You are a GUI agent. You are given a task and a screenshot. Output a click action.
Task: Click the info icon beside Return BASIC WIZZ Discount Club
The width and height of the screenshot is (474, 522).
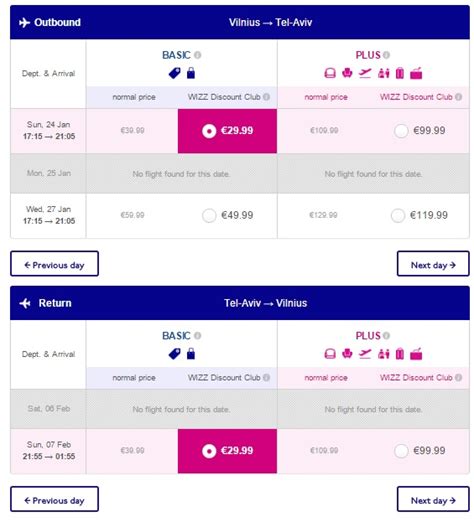click(x=266, y=378)
